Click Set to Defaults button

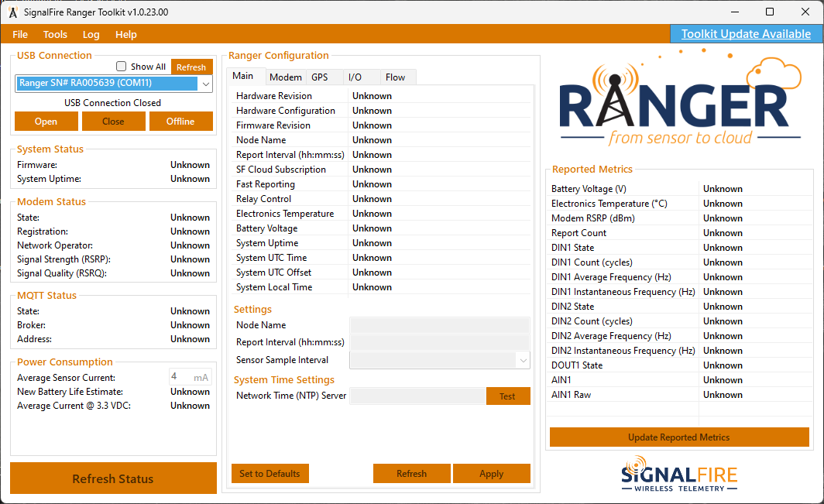tap(270, 474)
